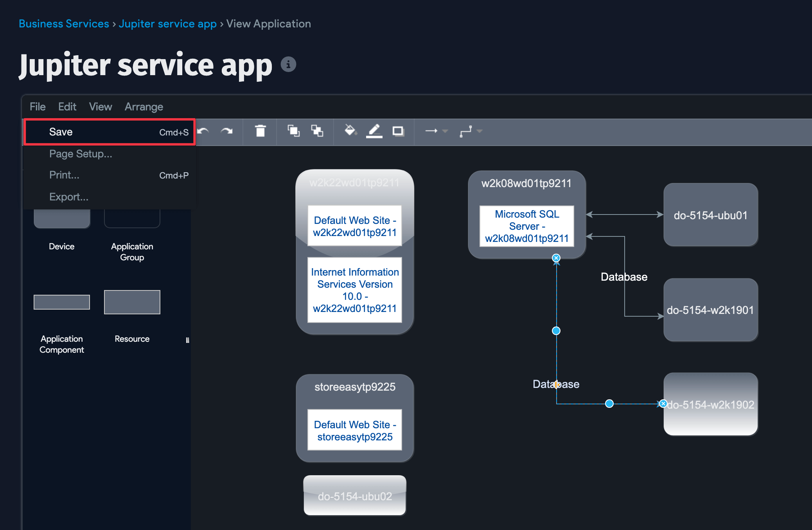Image resolution: width=812 pixels, height=530 pixels.
Task: Toggle the Shadow rectangle icon
Action: (x=398, y=131)
